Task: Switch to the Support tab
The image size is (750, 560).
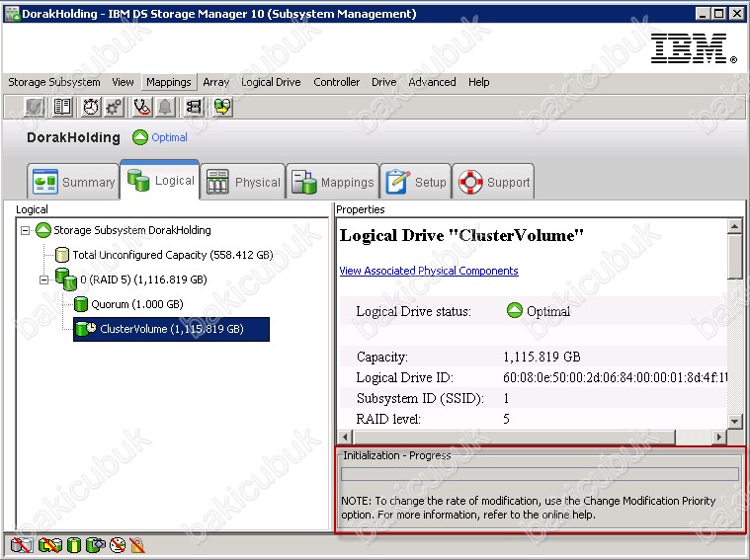Action: pyautogui.click(x=493, y=182)
